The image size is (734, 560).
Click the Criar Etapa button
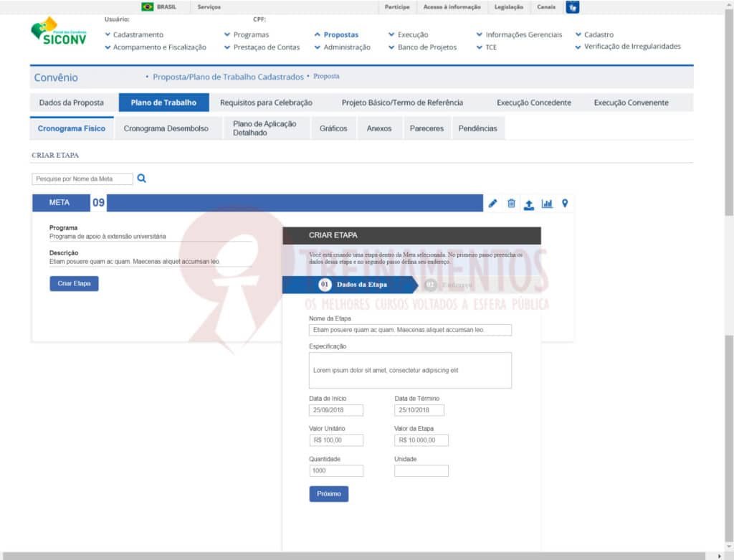point(74,283)
